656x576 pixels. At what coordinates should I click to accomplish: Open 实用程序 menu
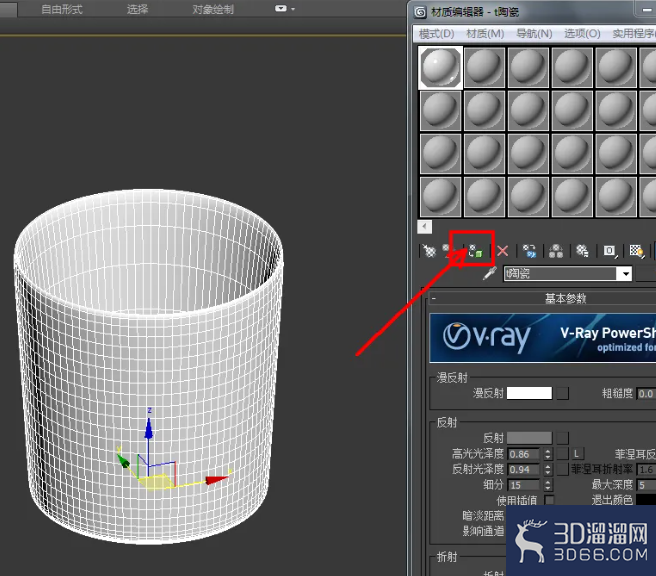coord(633,33)
